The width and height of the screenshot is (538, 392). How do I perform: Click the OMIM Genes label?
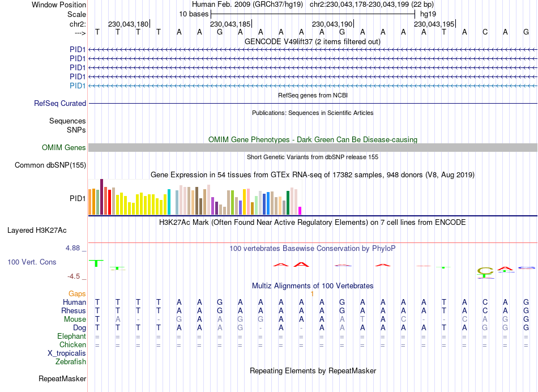(x=64, y=148)
